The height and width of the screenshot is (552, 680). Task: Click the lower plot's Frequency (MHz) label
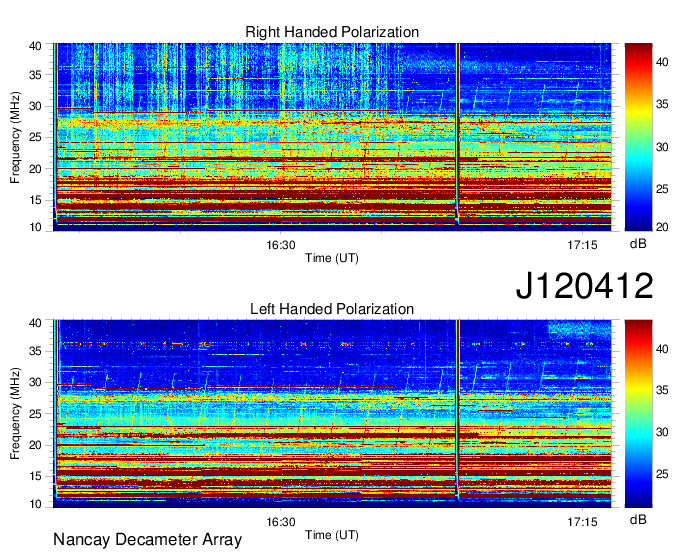(x=15, y=414)
